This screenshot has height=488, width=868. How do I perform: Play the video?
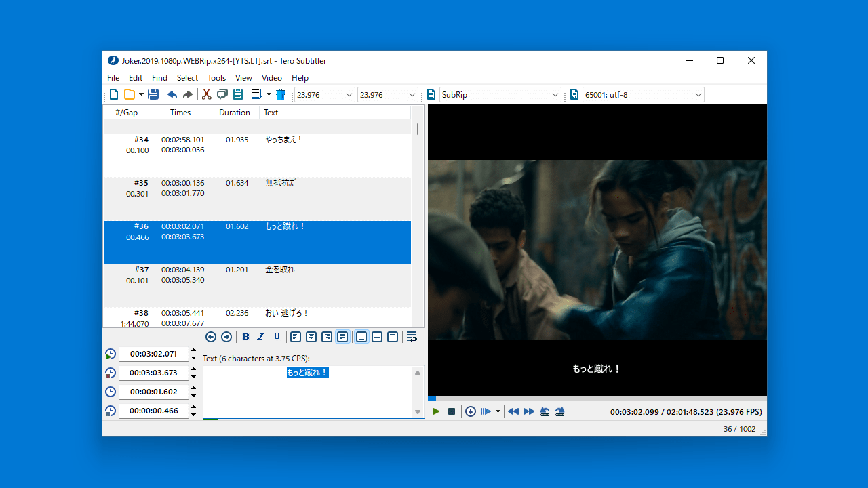click(436, 411)
